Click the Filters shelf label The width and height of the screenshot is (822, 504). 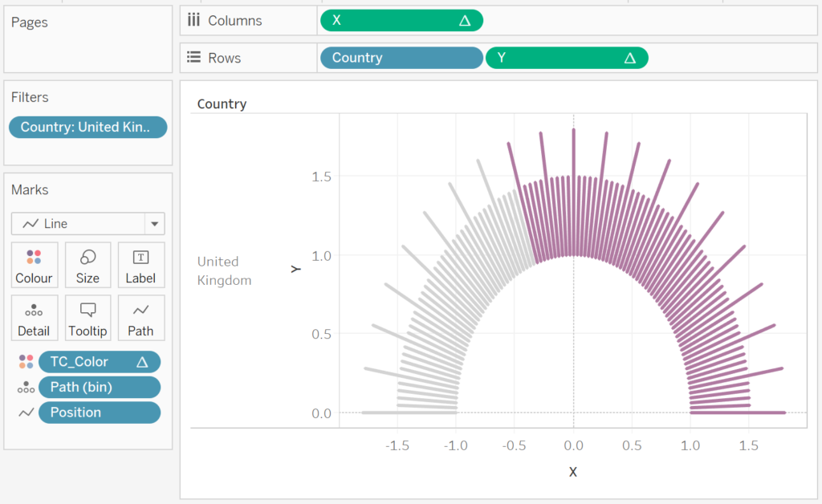pos(30,97)
